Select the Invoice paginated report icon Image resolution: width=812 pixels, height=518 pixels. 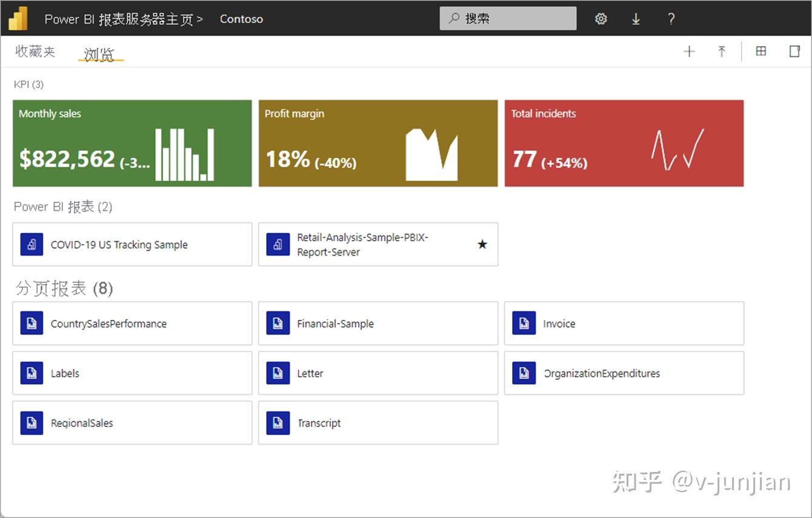524,323
